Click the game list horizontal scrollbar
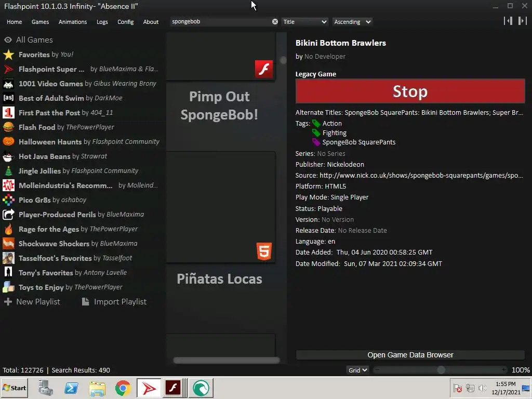The image size is (532, 399). pos(227,361)
